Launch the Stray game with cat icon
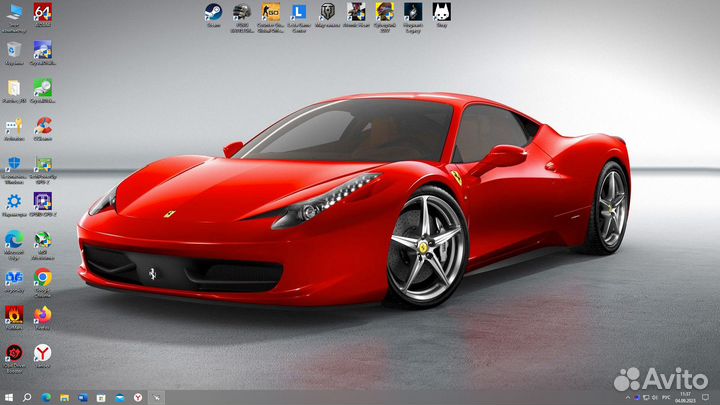This screenshot has height=405, width=720. (x=442, y=15)
